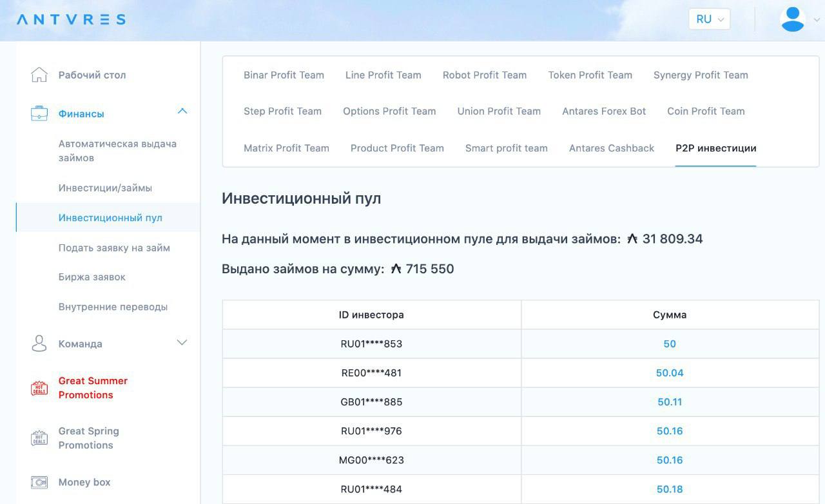
Task: Click the amount 50.11
Action: pyautogui.click(x=670, y=402)
